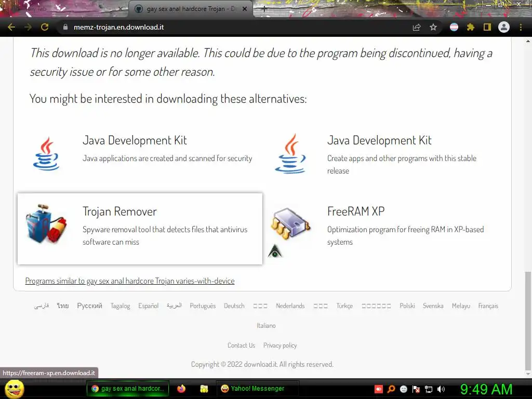Open Yahoo! Messenger taskbar button
The width and height of the screenshot is (532, 399).
(257, 389)
